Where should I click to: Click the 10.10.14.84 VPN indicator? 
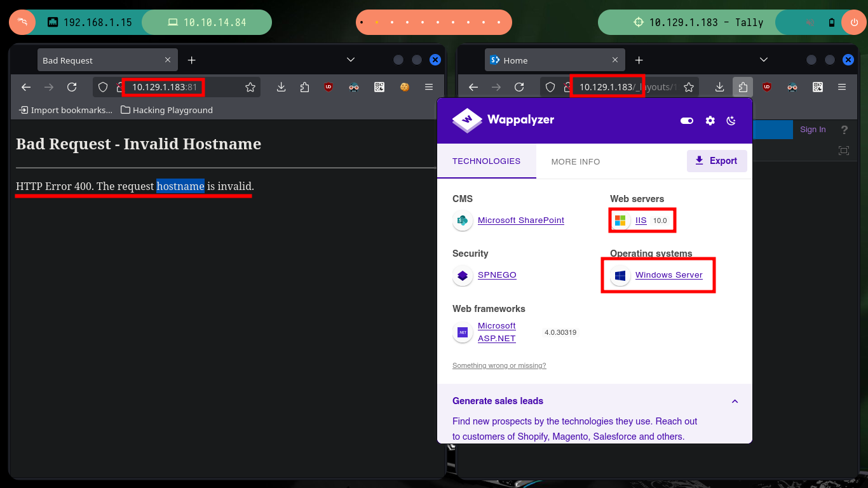point(207,22)
